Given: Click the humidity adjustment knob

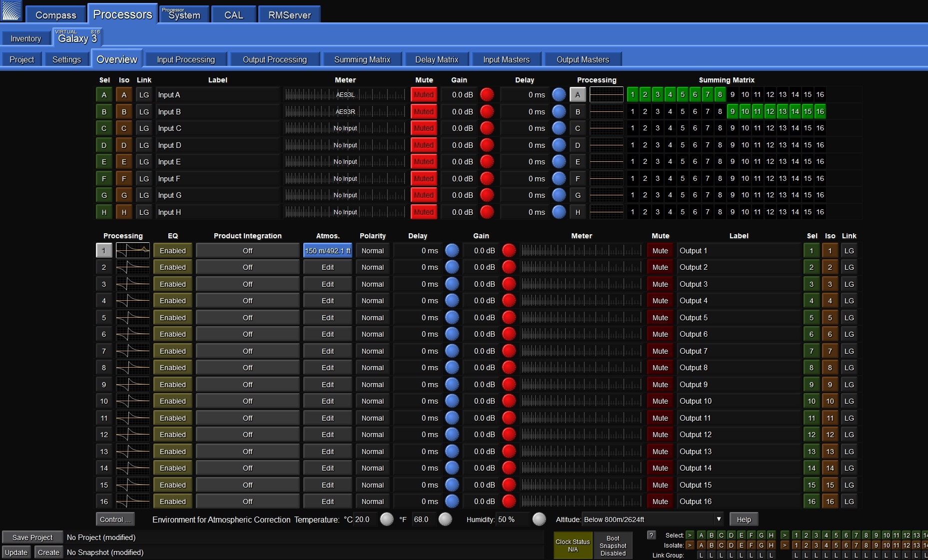Looking at the screenshot, I should click(539, 520).
